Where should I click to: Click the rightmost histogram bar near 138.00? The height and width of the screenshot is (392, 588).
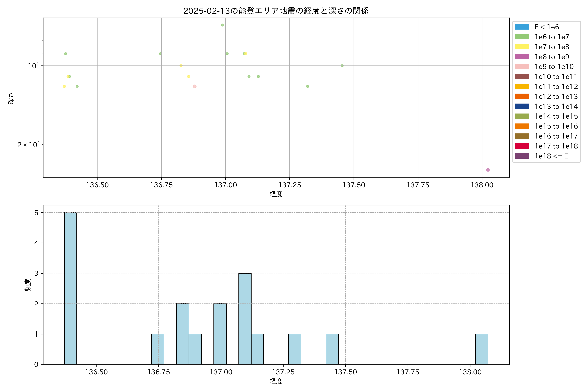tap(482, 349)
